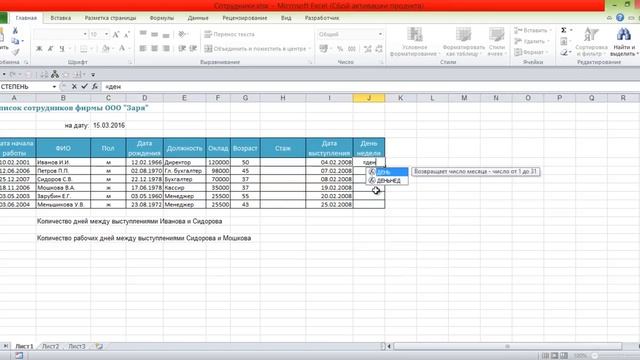Click AutoSum sigma icon
Image resolution: width=640 pixels, height=360 pixels.
[x=564, y=30]
